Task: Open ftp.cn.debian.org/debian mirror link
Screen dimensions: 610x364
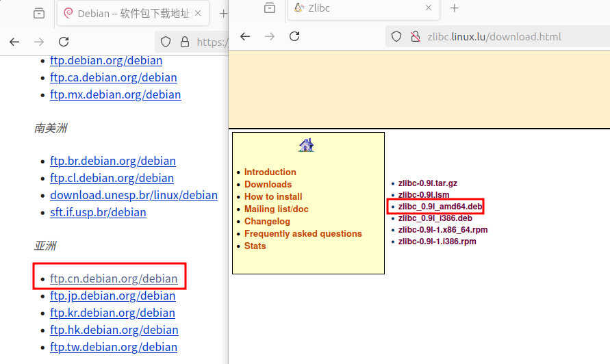Action: point(114,279)
